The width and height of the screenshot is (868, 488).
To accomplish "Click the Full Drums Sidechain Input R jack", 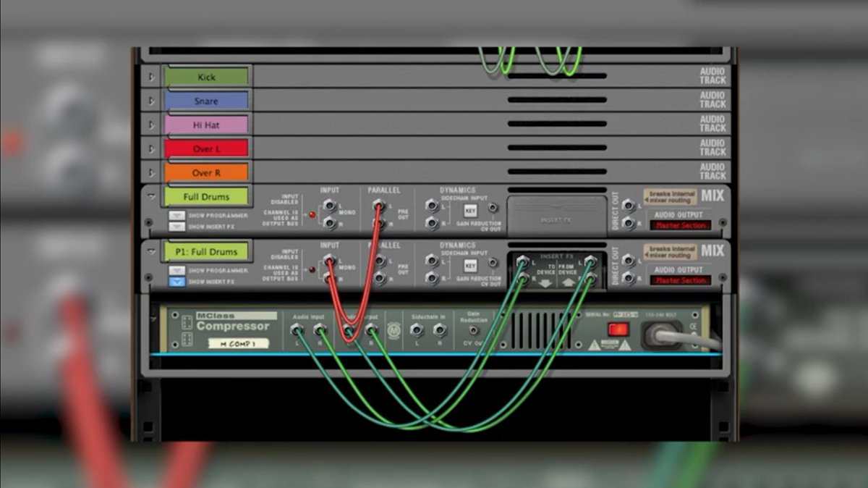I will click(x=433, y=223).
